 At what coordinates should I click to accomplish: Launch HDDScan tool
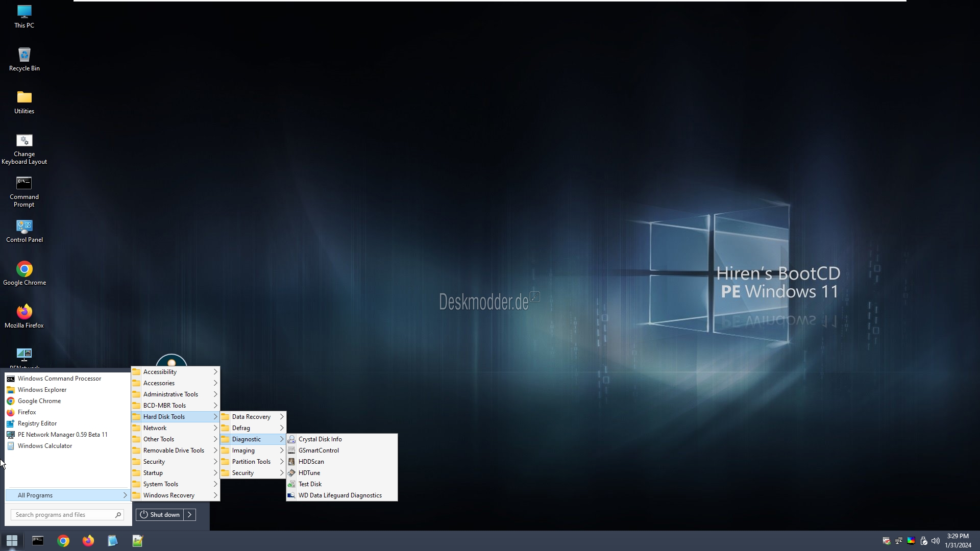(342, 462)
